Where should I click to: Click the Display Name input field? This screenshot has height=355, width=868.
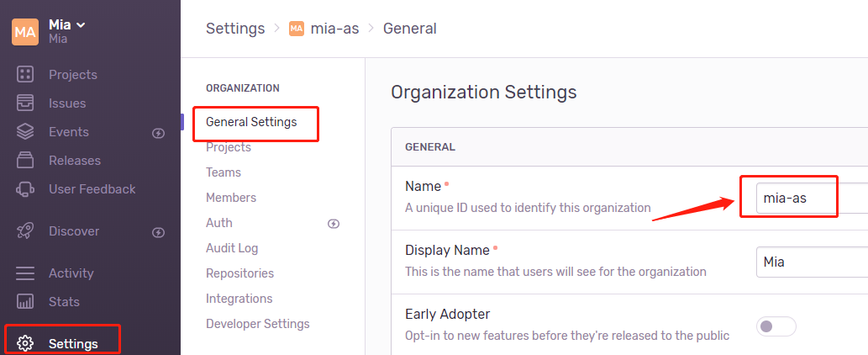pyautogui.click(x=811, y=262)
